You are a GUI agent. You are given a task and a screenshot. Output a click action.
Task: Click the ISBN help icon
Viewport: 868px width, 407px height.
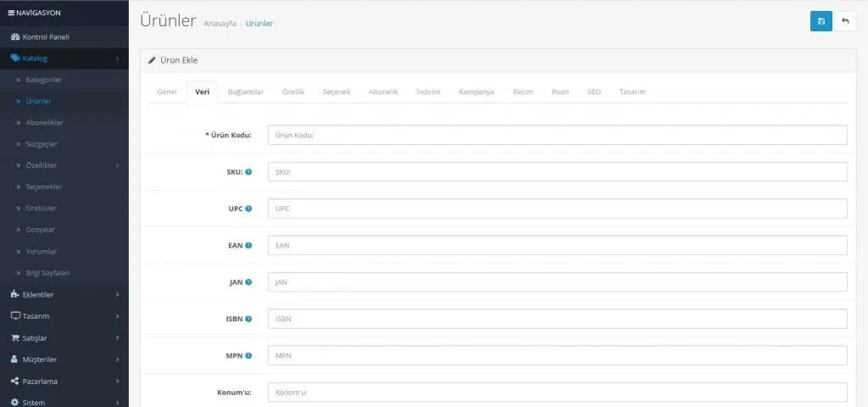[248, 319]
